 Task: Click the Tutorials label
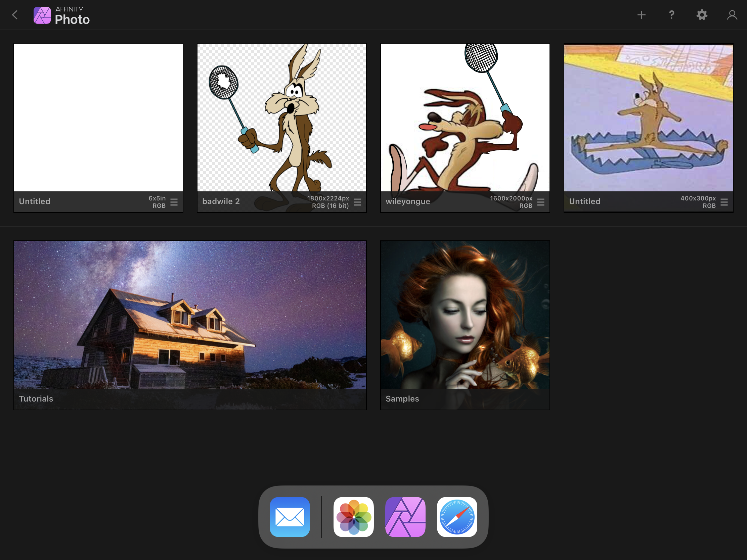pyautogui.click(x=36, y=399)
